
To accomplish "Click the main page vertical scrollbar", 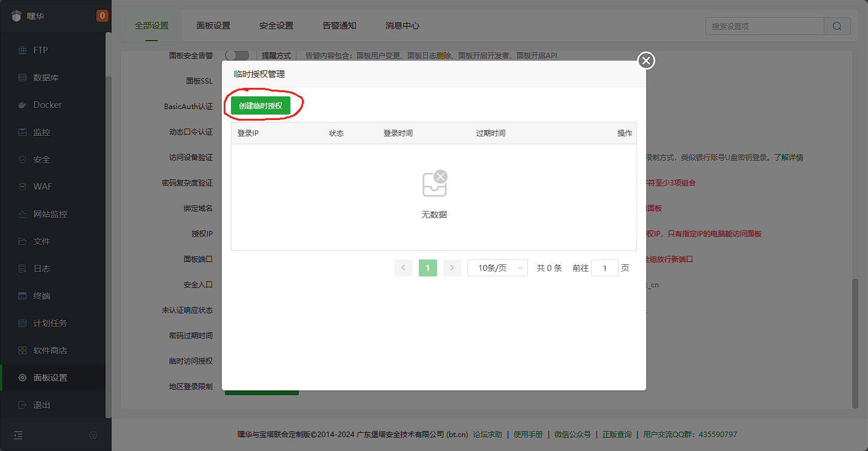I will click(x=855, y=342).
